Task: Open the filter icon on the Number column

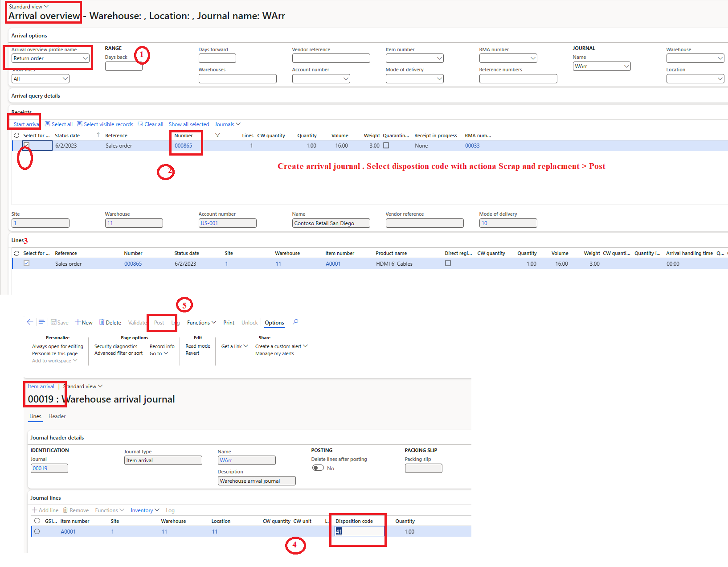Action: 217,135
